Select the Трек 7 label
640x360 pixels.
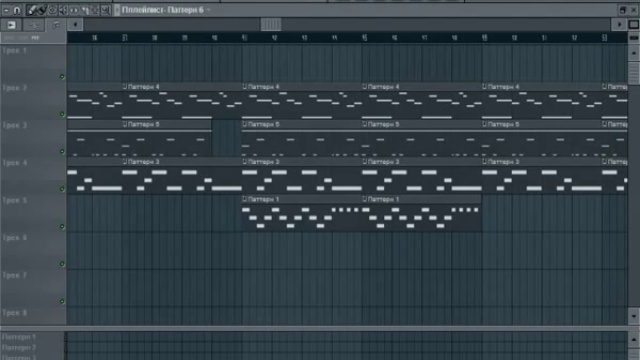tap(15, 275)
